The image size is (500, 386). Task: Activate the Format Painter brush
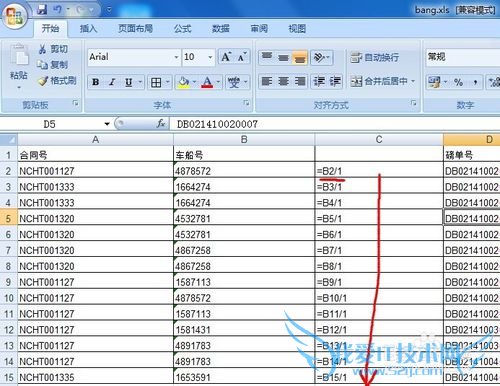(43, 81)
